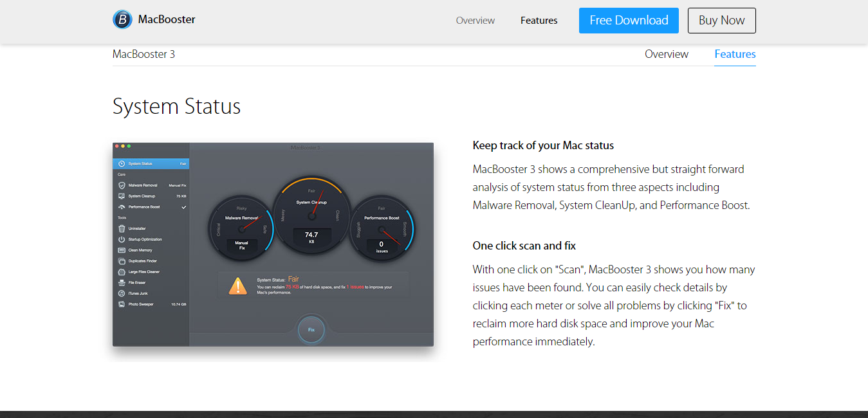This screenshot has height=418, width=868.
Task: Click Manual Fix readout inside Malware gauge
Action: (x=242, y=246)
